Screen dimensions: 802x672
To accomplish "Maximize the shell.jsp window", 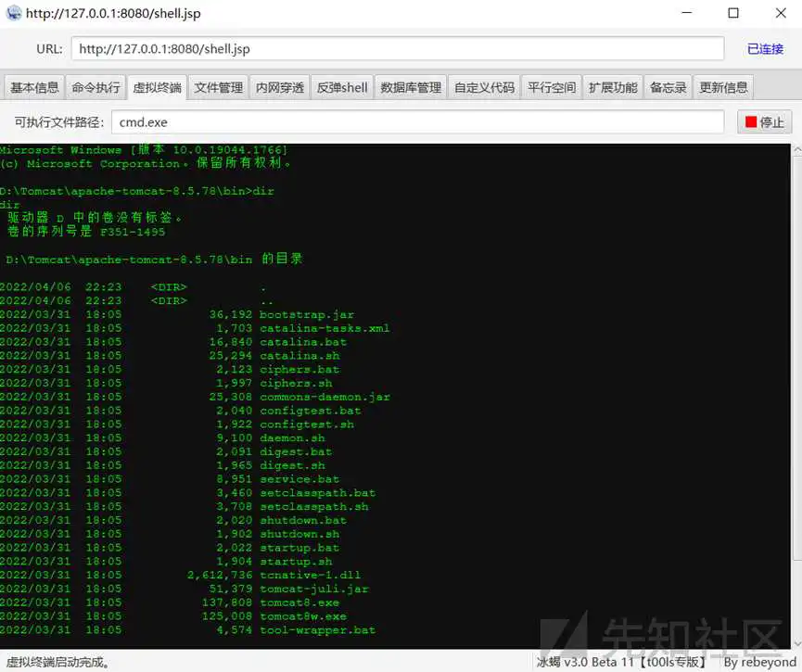I will coord(733,14).
